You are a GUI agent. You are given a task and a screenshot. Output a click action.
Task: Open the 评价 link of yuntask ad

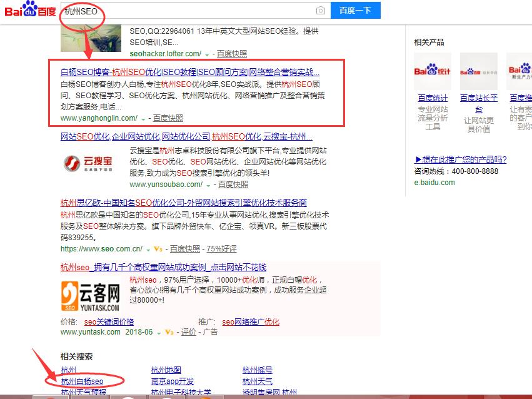[189, 332]
